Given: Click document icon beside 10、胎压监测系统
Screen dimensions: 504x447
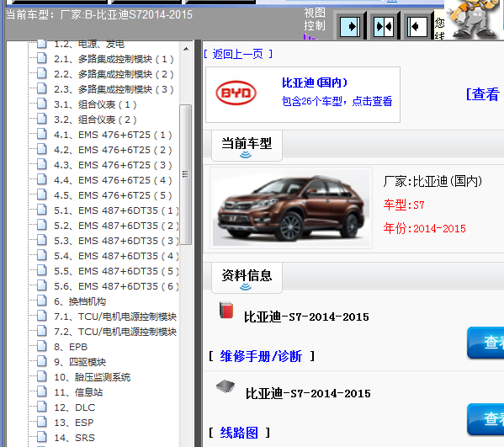Looking at the screenshot, I should (41, 376).
